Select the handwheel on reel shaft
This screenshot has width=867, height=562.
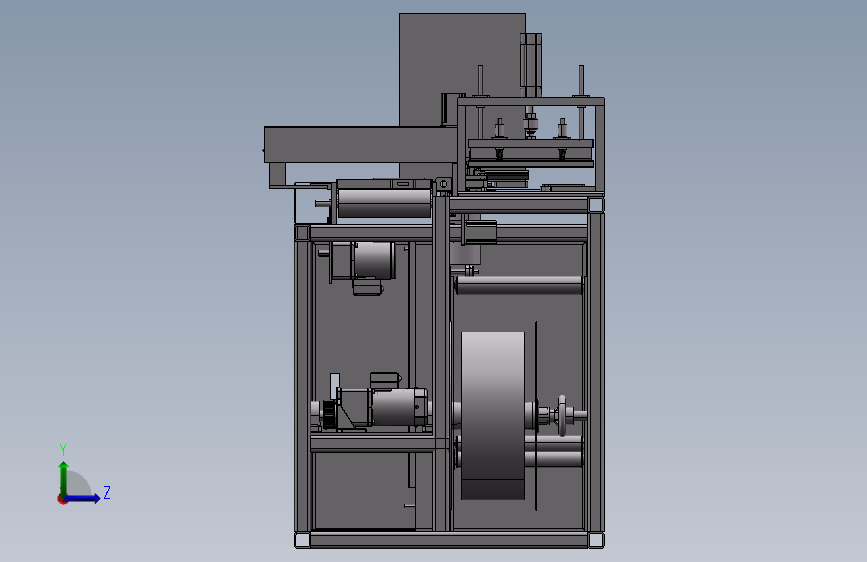[562, 415]
